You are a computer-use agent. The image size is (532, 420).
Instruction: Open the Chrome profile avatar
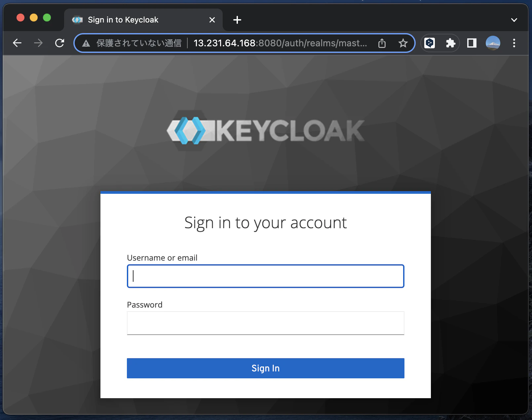click(493, 43)
